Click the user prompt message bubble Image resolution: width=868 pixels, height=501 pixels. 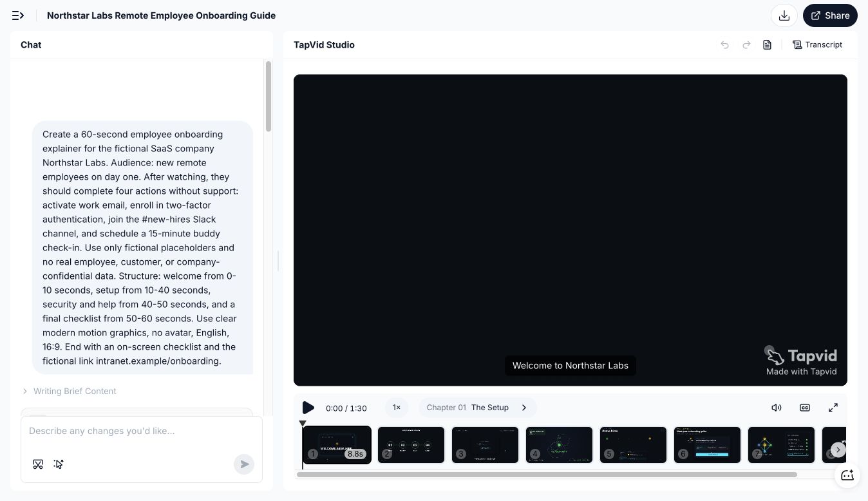pyautogui.click(x=142, y=248)
